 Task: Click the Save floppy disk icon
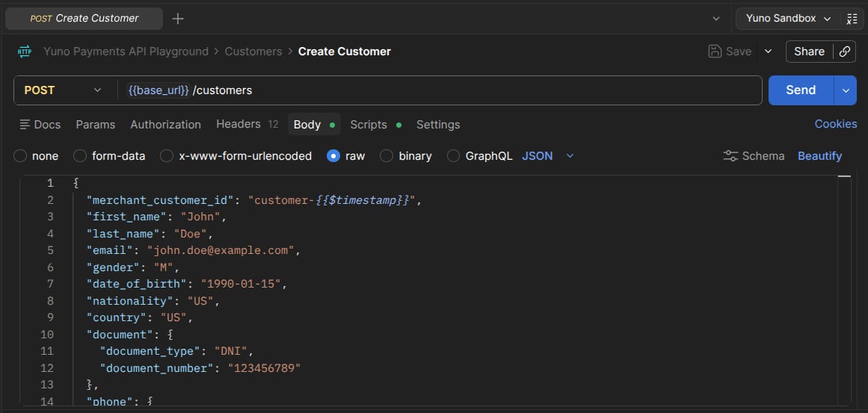[715, 52]
